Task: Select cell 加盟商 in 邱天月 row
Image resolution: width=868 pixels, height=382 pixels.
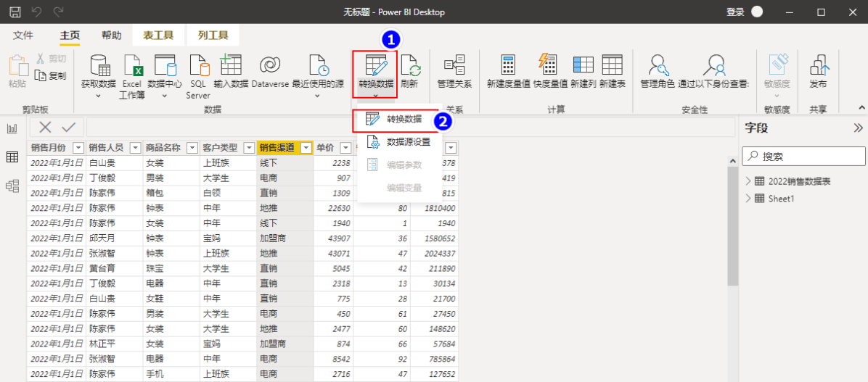Action: pyautogui.click(x=284, y=238)
